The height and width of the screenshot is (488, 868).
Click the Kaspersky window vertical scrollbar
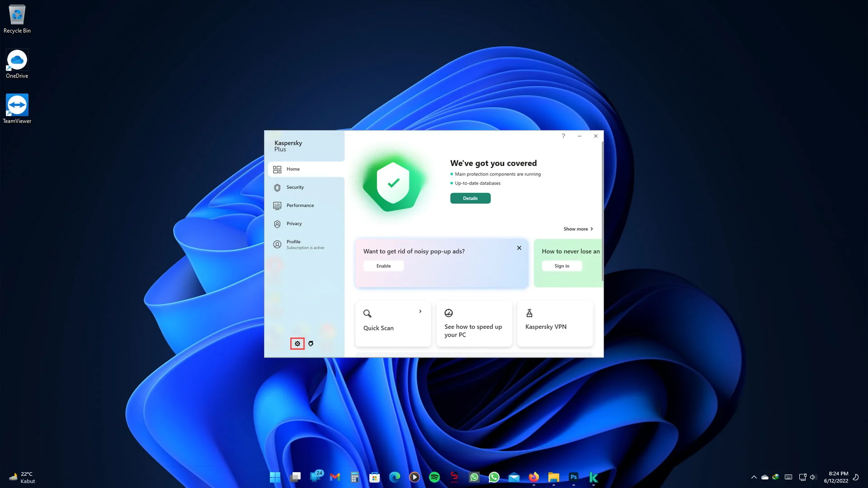point(602,212)
